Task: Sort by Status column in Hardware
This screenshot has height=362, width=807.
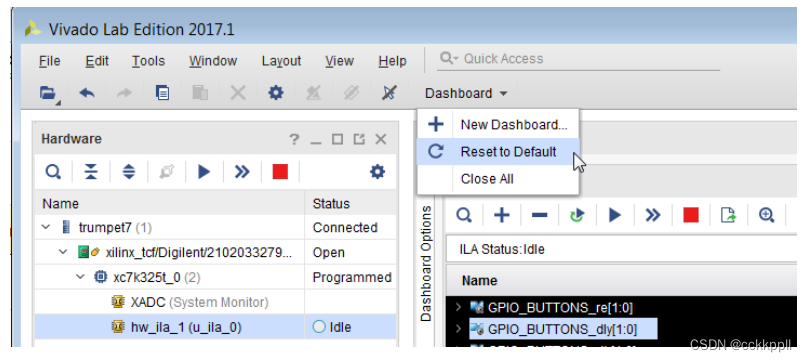Action: click(350, 203)
